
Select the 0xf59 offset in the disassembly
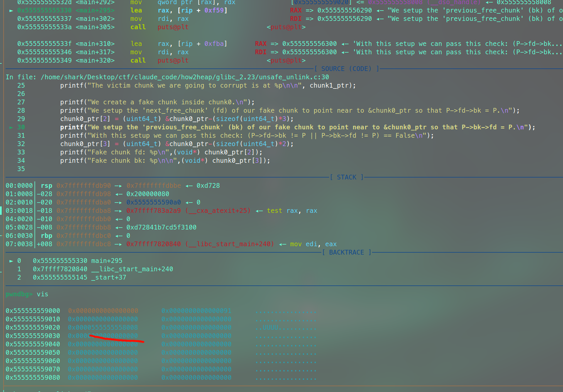click(x=214, y=11)
